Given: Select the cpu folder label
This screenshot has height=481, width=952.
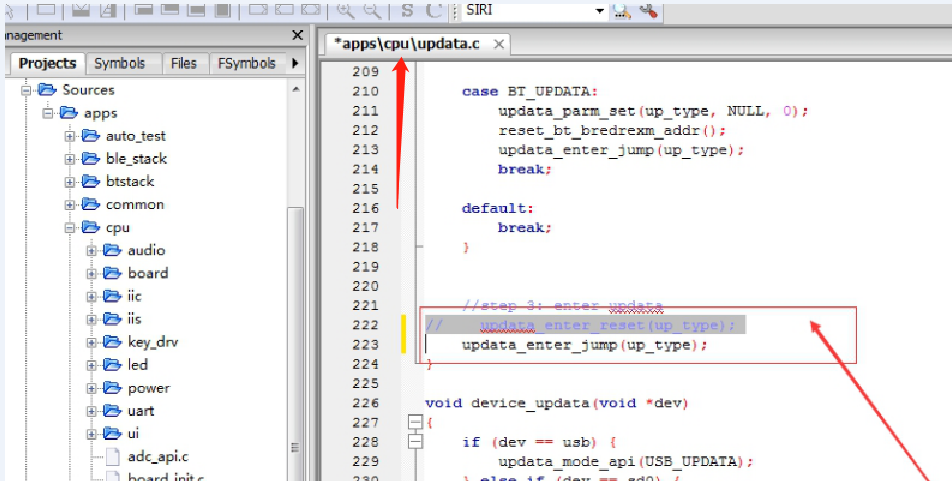Looking at the screenshot, I should pyautogui.click(x=117, y=228).
